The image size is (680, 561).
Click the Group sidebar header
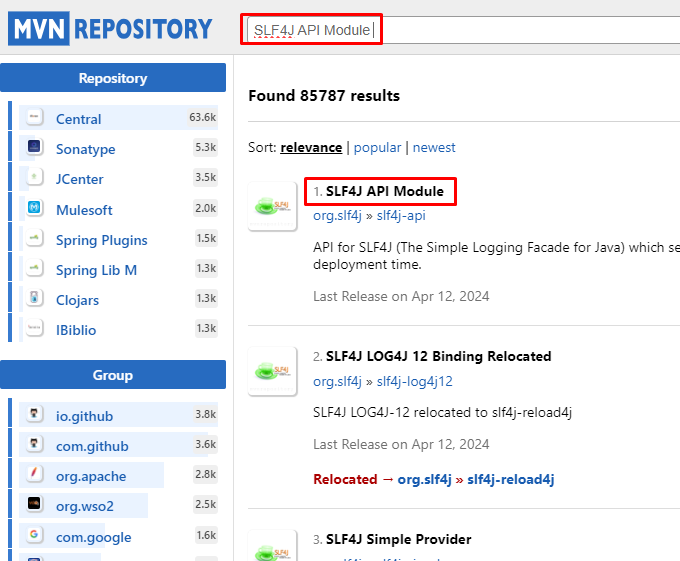(113, 375)
